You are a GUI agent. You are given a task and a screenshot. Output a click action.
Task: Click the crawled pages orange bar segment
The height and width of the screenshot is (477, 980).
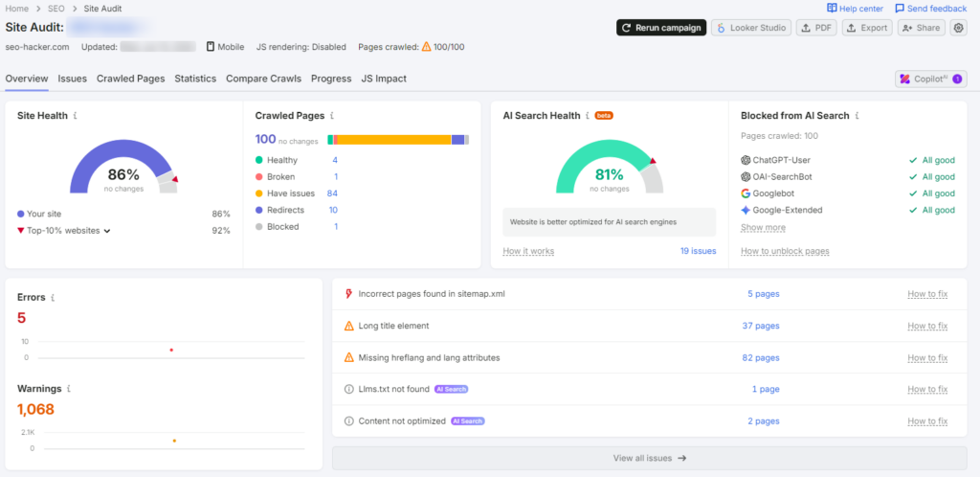click(x=394, y=140)
